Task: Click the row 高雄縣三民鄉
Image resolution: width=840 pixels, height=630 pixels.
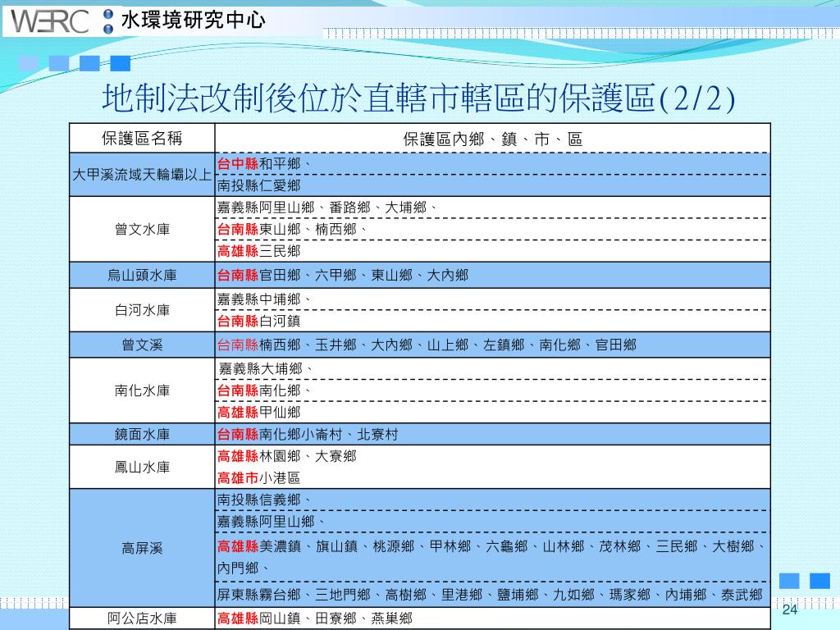Action: point(492,251)
